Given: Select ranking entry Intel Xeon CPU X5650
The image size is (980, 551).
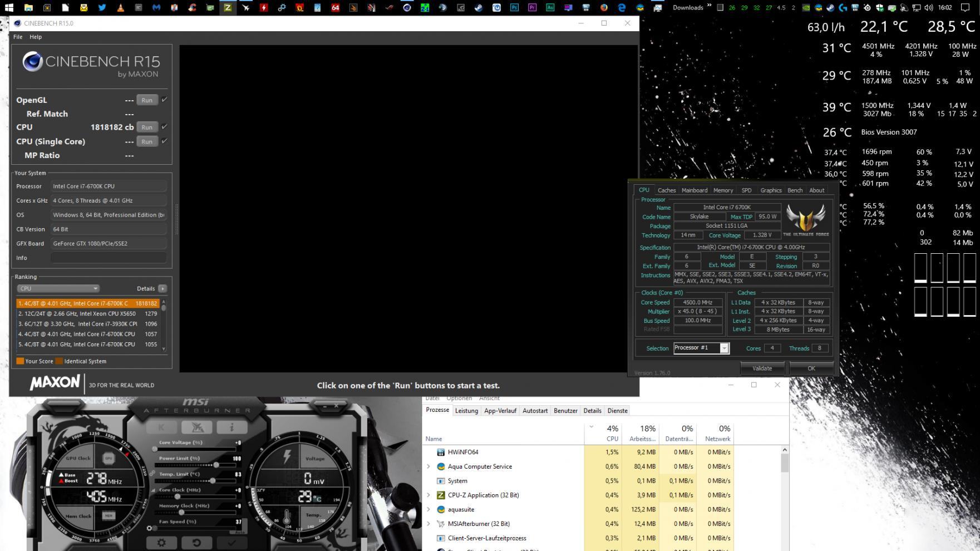Looking at the screenshot, I should (88, 313).
